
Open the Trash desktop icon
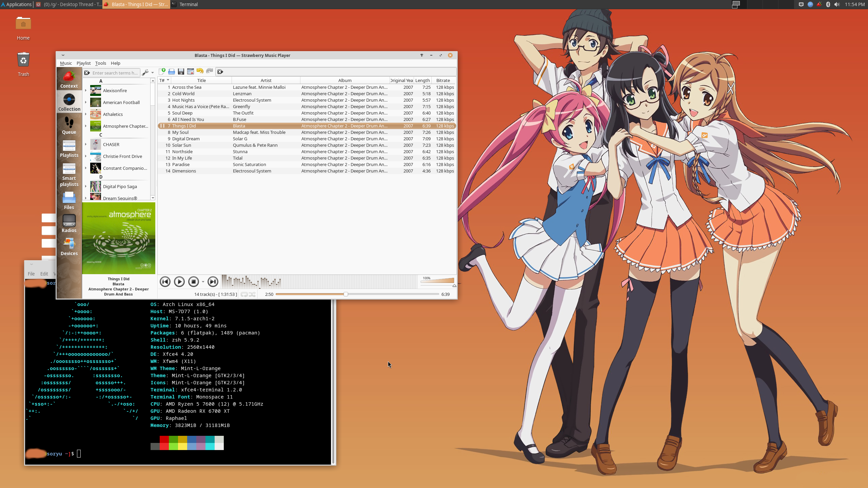pyautogui.click(x=23, y=64)
